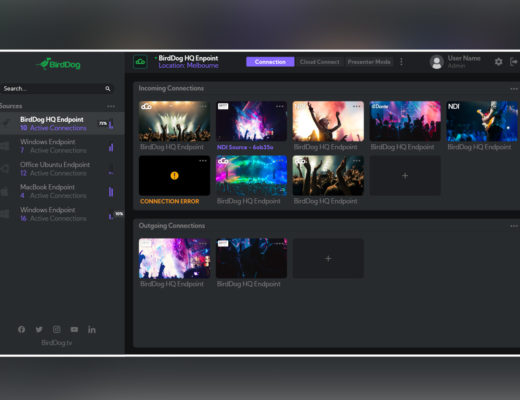
Task: Open the Sources three-dot menu
Action: tap(111, 106)
